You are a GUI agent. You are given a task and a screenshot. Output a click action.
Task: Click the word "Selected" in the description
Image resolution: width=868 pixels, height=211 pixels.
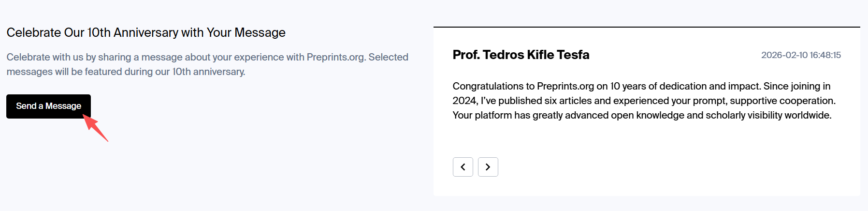pos(388,57)
